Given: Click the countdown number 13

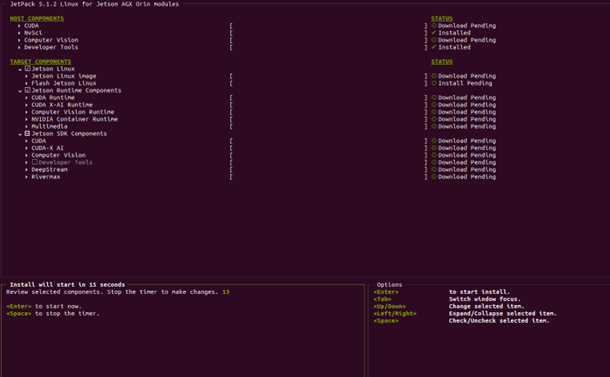Looking at the screenshot, I should point(226,292).
